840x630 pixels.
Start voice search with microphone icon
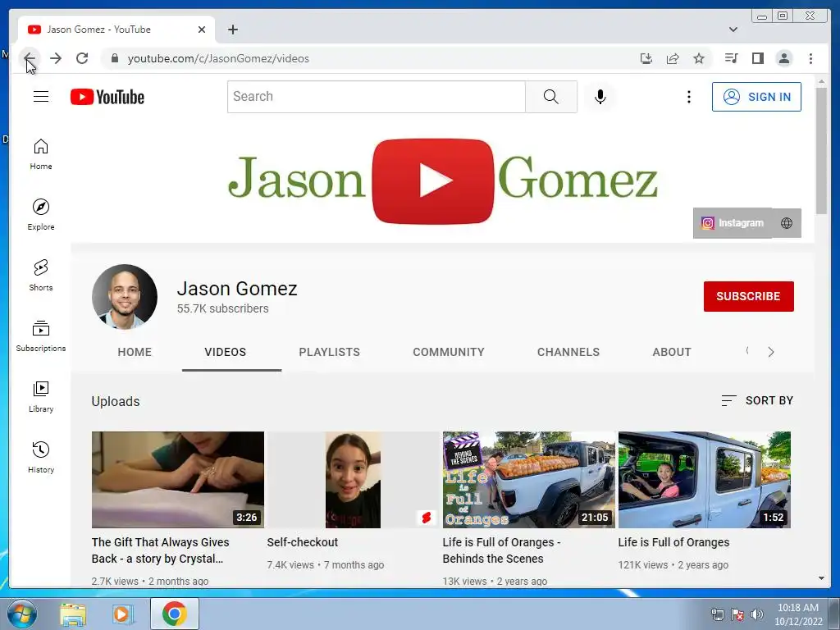tap(600, 97)
